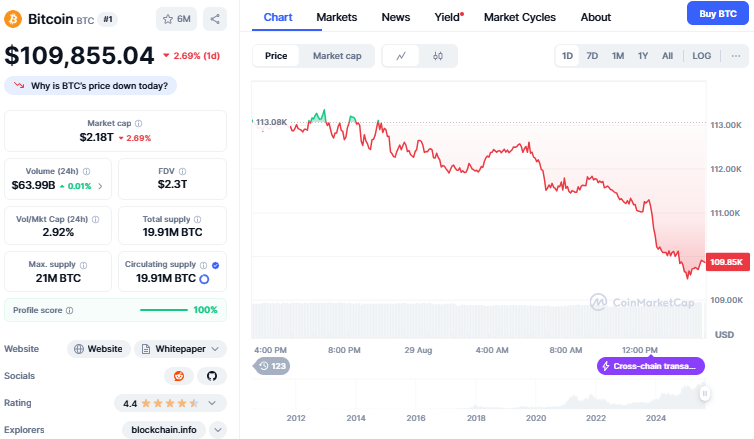Toggle the LOG scale option
This screenshot has width=754, height=439.
[702, 56]
